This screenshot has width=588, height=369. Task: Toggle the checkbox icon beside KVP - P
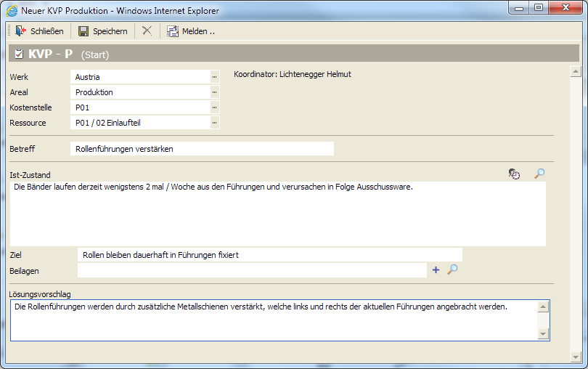(19, 54)
